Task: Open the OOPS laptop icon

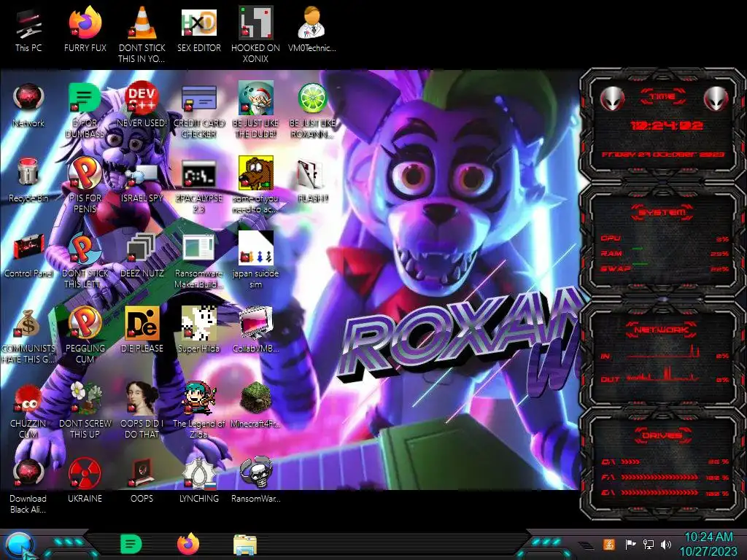Action: coord(142,481)
